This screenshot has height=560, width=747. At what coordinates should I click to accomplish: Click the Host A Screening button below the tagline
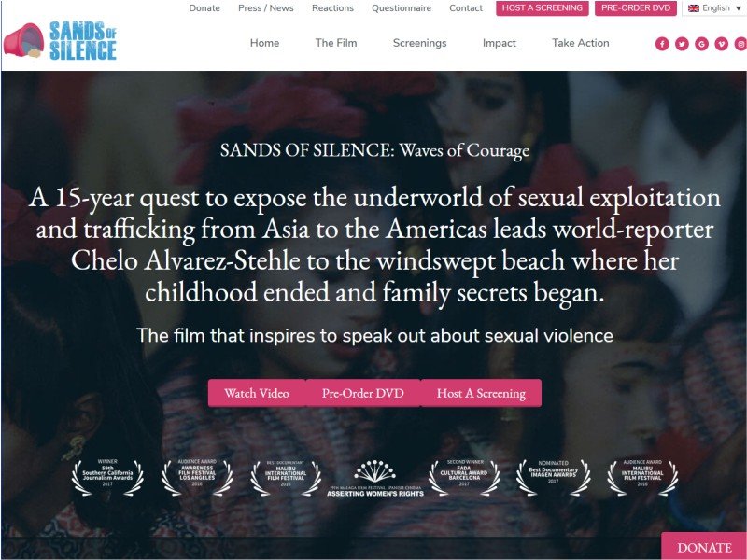(x=481, y=393)
